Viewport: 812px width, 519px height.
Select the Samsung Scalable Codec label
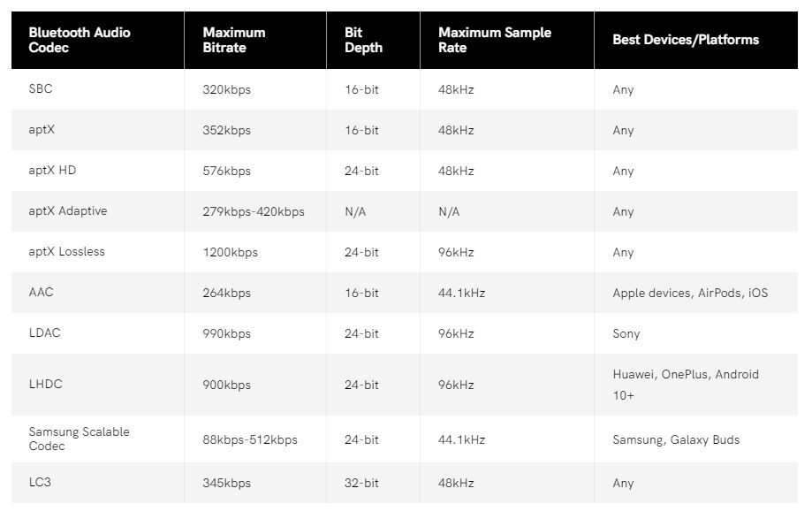[79, 439]
